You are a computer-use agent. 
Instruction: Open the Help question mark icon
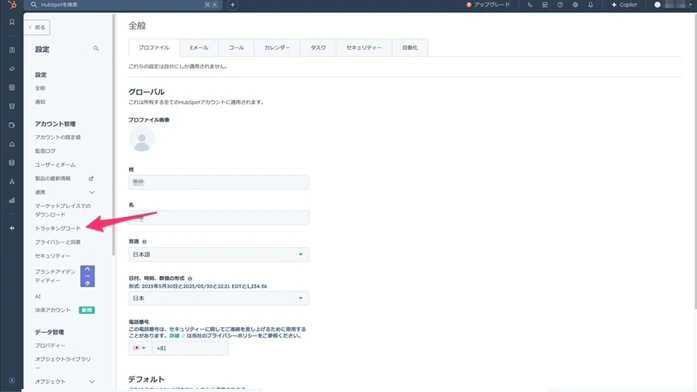560,5
